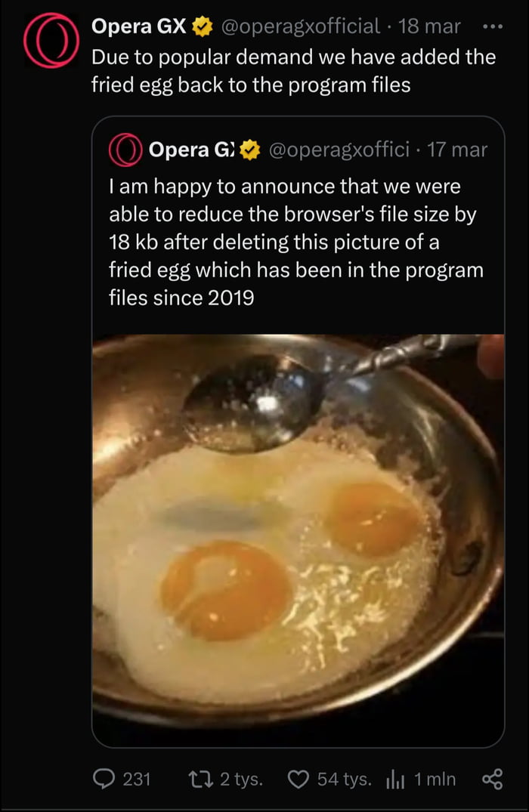Open the top Opera GX display name

139,27
